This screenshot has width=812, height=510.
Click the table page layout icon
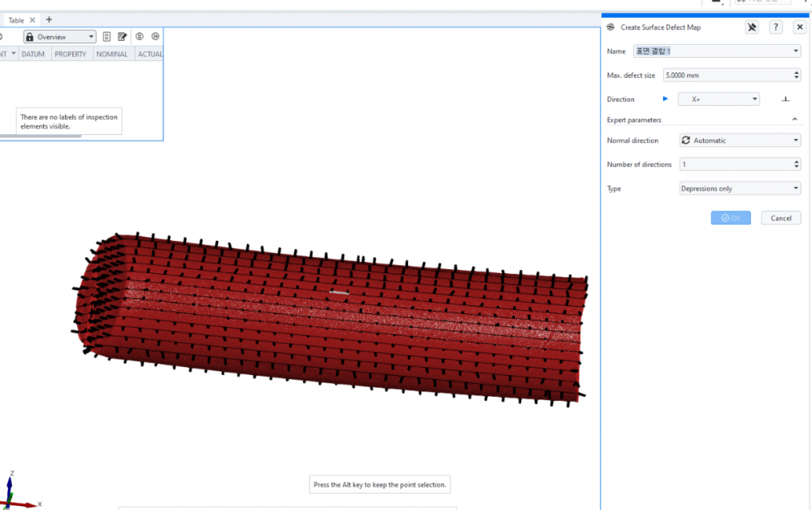point(106,37)
